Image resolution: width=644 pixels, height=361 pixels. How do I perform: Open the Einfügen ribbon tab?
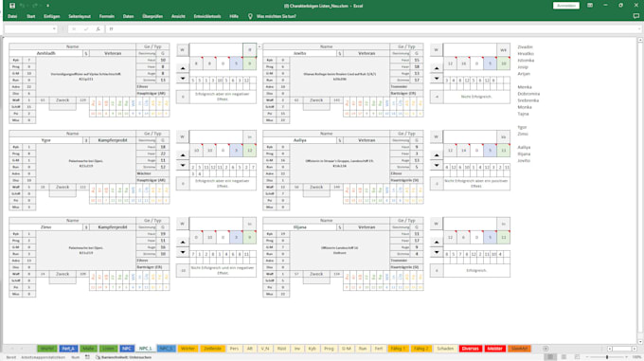pyautogui.click(x=52, y=16)
